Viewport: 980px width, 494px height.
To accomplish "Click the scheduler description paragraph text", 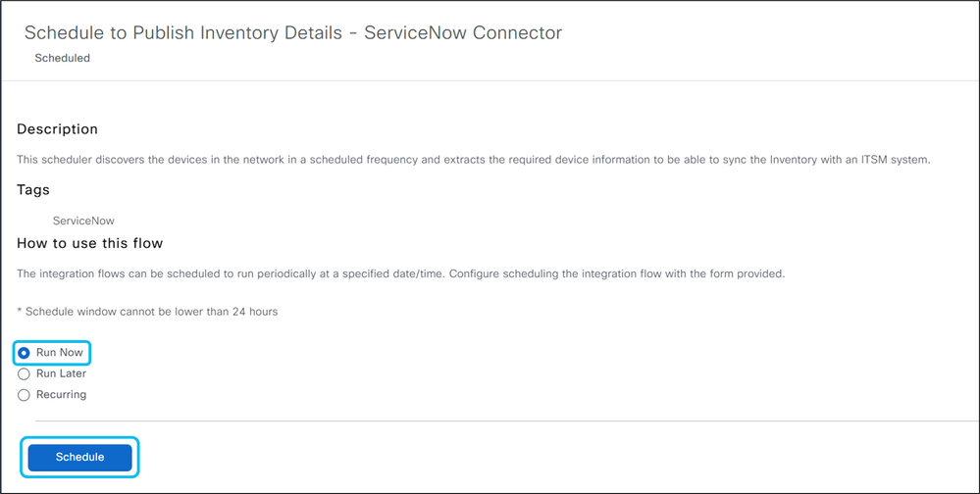I will (473, 159).
